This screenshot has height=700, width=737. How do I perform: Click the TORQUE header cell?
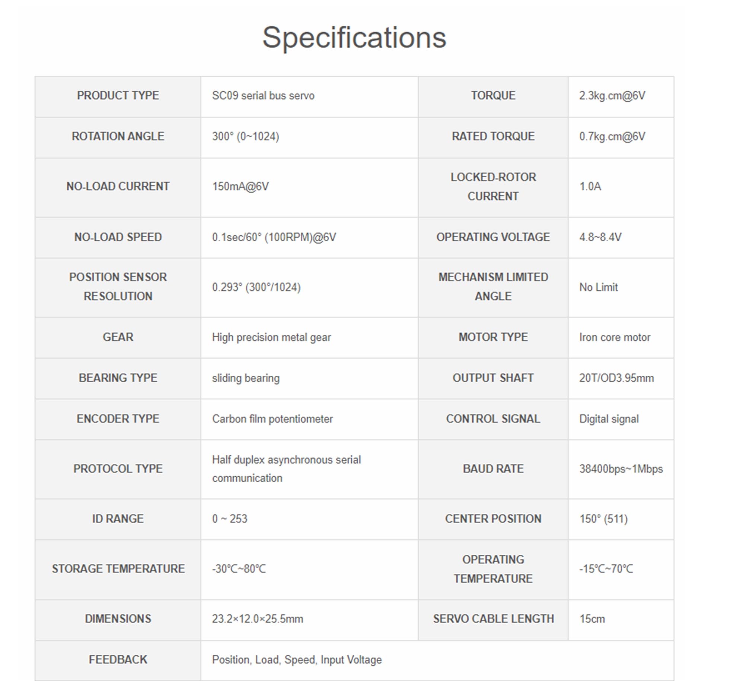(x=493, y=96)
